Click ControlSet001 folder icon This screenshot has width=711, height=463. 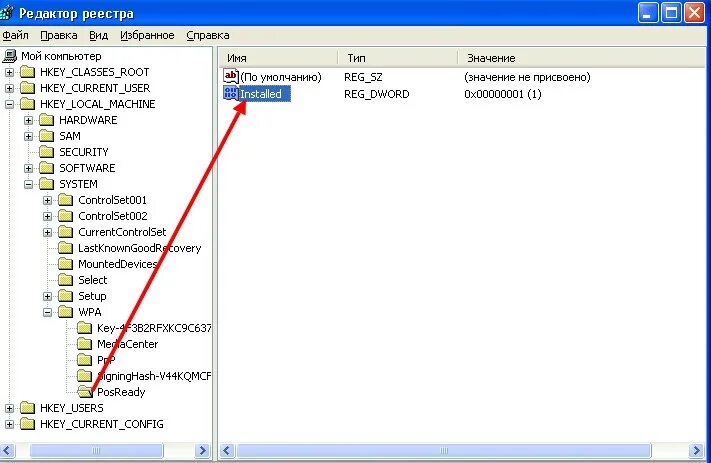(66, 200)
